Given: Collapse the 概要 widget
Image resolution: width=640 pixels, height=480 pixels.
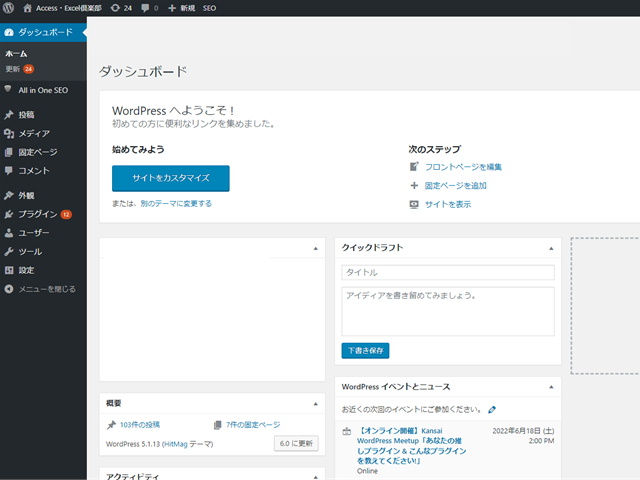Looking at the screenshot, I should pos(316,404).
